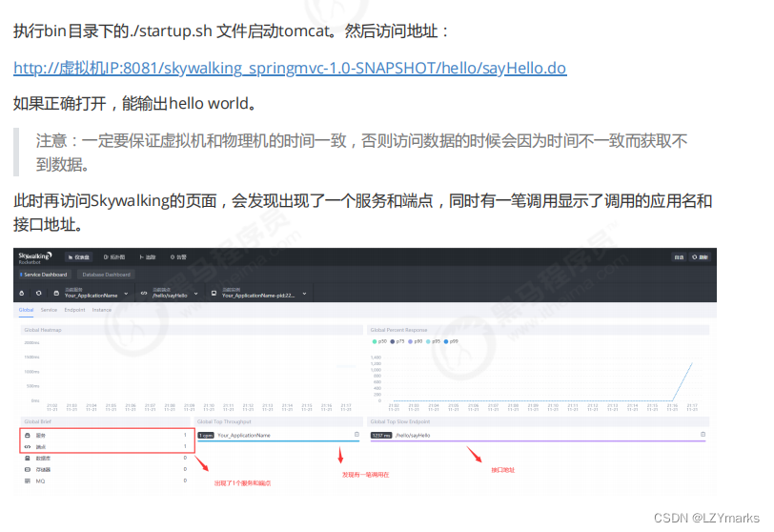Viewport: 774px width, 532px height.
Task: Click the Global Top Throughput panel title
Action: [224, 421]
